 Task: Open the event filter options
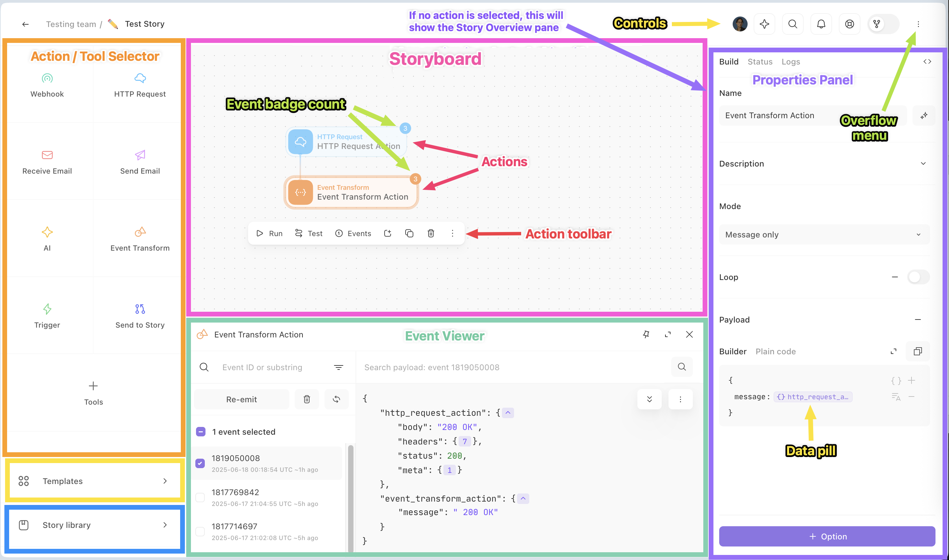click(339, 367)
